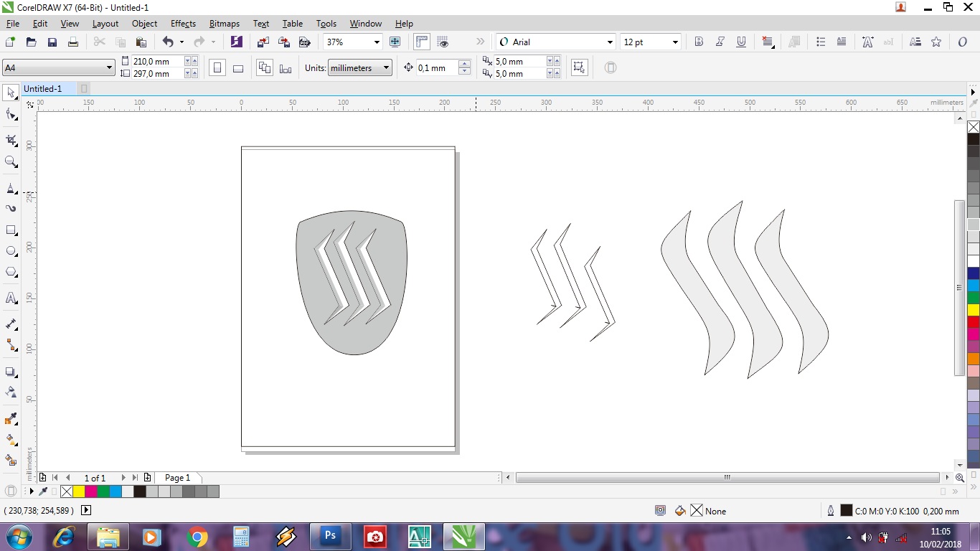980x551 pixels.
Task: Set page to Landscape orientation
Action: pos(238,68)
